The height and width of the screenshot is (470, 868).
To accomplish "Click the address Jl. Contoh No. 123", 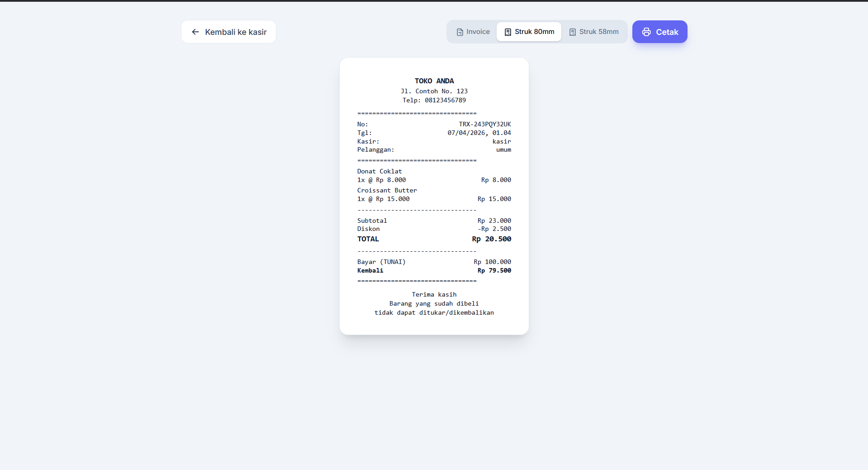I will click(x=434, y=91).
